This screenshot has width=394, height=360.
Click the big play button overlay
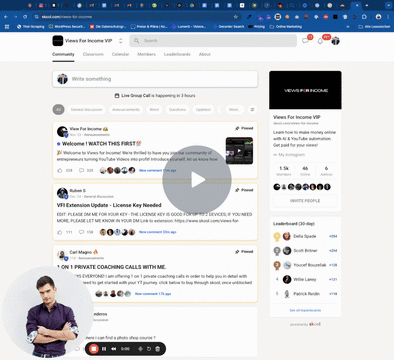tap(197, 180)
